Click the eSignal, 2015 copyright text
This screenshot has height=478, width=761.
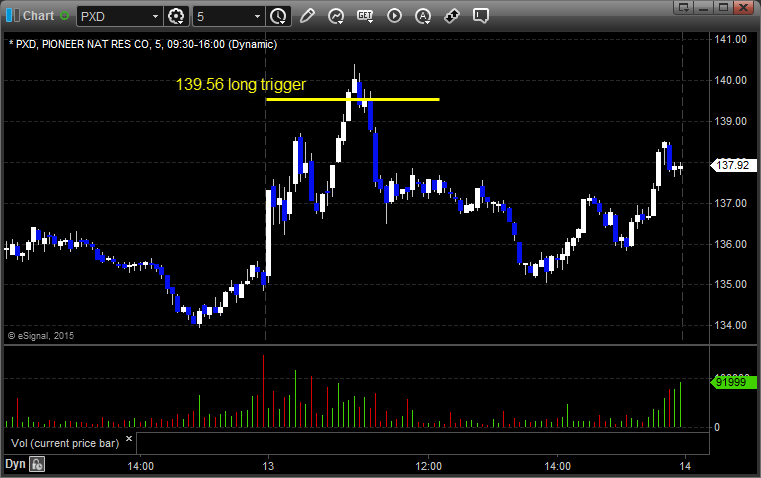click(41, 335)
